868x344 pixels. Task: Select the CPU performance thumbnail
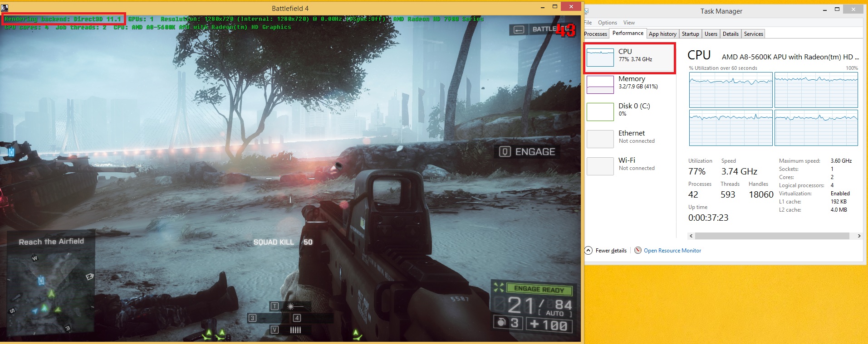[x=629, y=58]
